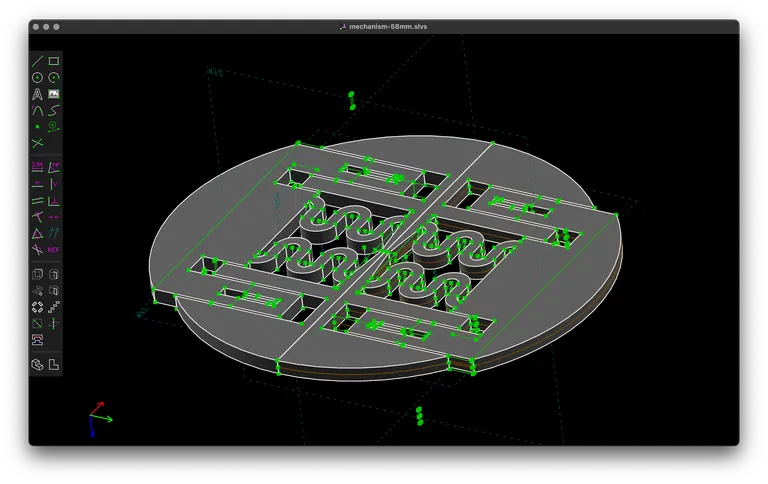Select the datum point tool
The height and width of the screenshot is (484, 768).
pos(37,126)
